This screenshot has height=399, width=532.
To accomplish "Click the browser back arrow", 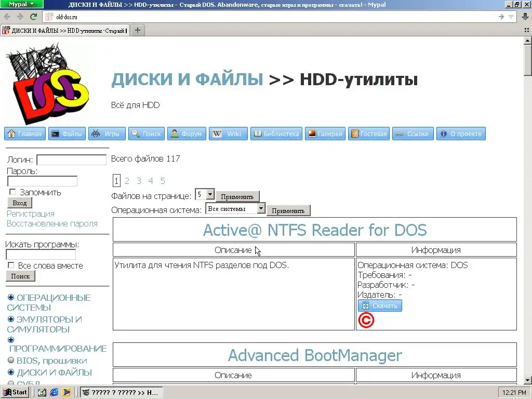I will coord(7,17).
